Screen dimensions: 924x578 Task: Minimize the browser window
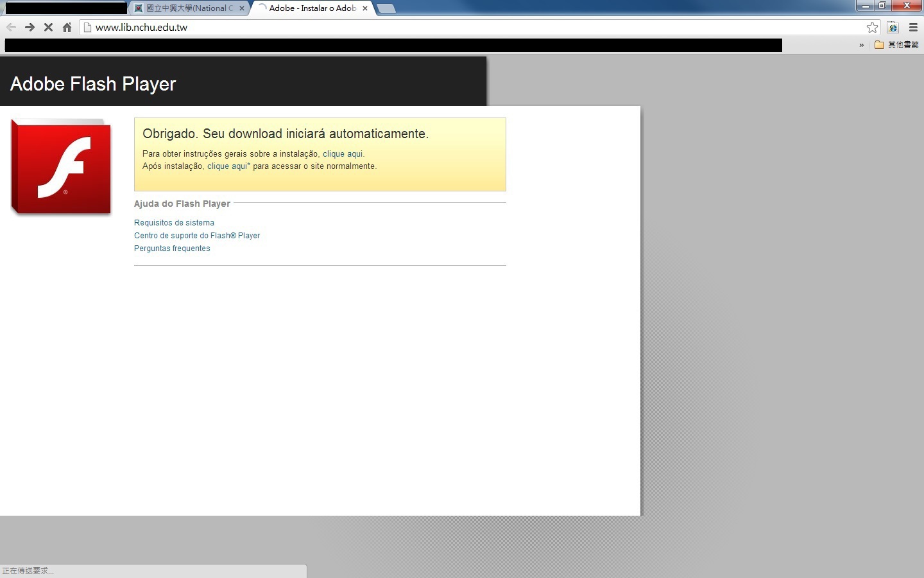tap(866, 6)
